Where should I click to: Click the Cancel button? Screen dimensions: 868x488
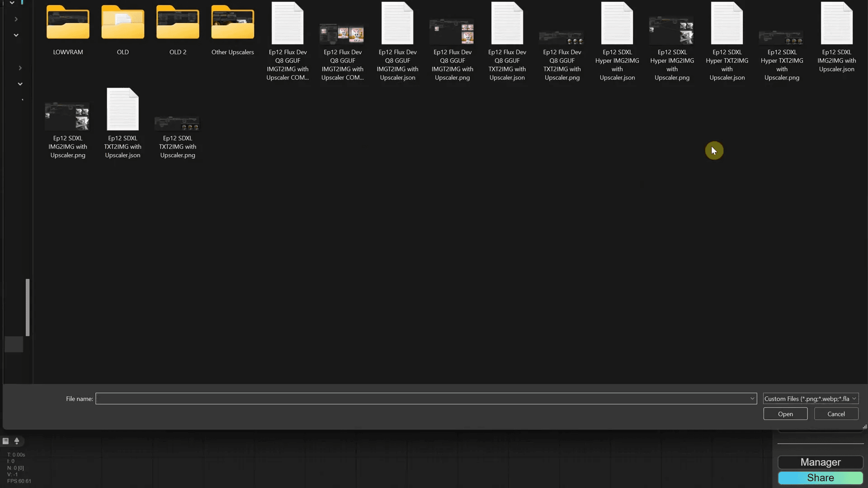click(836, 414)
